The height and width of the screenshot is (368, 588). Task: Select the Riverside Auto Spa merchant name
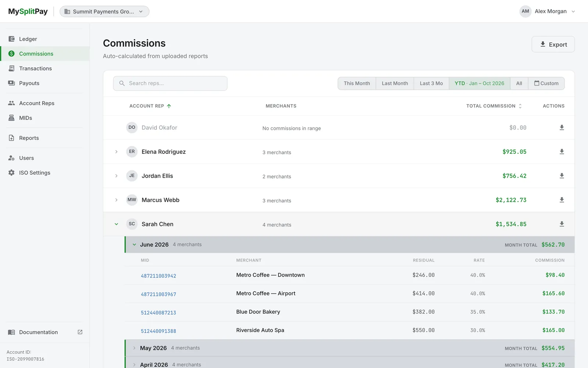tap(260, 330)
